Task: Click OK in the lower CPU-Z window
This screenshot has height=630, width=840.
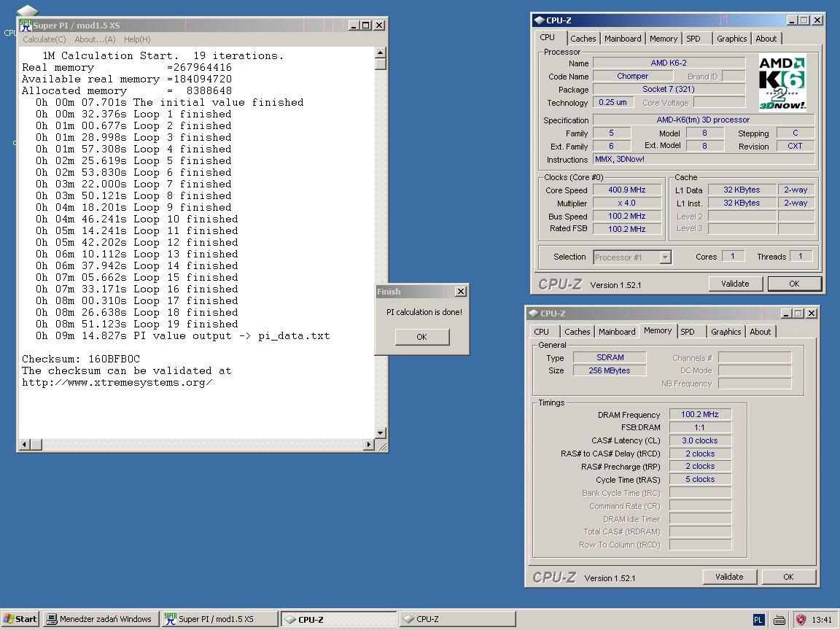Action: click(788, 577)
